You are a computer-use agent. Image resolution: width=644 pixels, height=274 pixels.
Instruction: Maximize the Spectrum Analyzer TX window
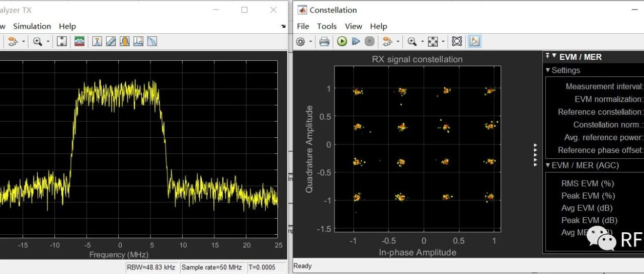pyautogui.click(x=245, y=10)
